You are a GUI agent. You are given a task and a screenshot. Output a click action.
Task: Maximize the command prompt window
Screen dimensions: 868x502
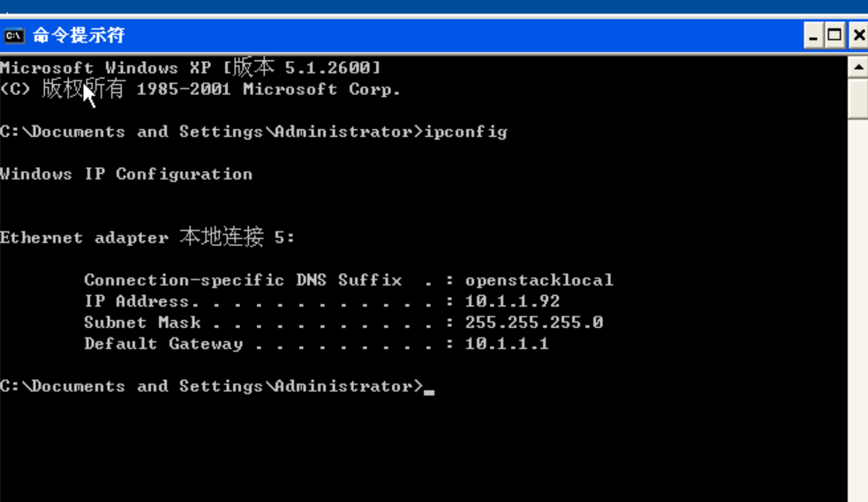coord(834,36)
